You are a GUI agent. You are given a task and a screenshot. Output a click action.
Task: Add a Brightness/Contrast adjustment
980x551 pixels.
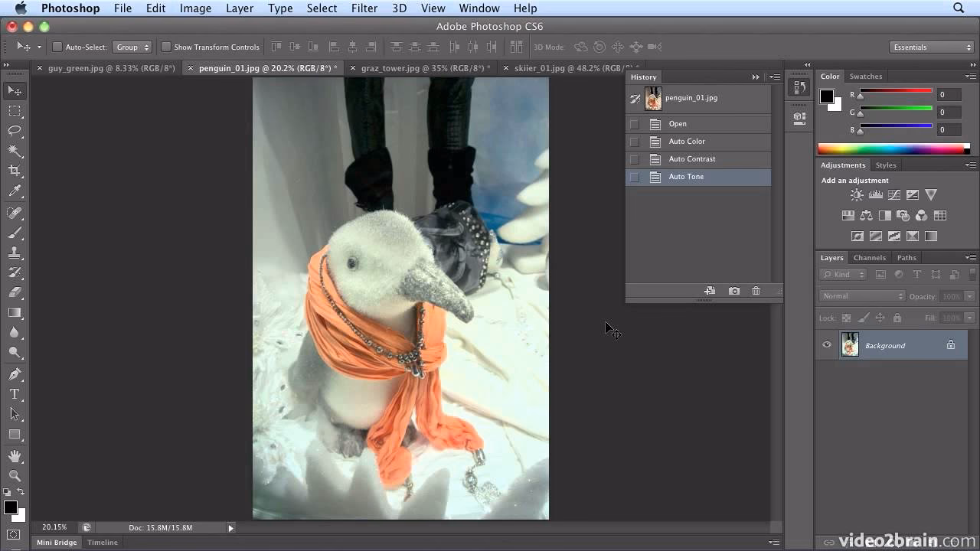click(x=856, y=194)
